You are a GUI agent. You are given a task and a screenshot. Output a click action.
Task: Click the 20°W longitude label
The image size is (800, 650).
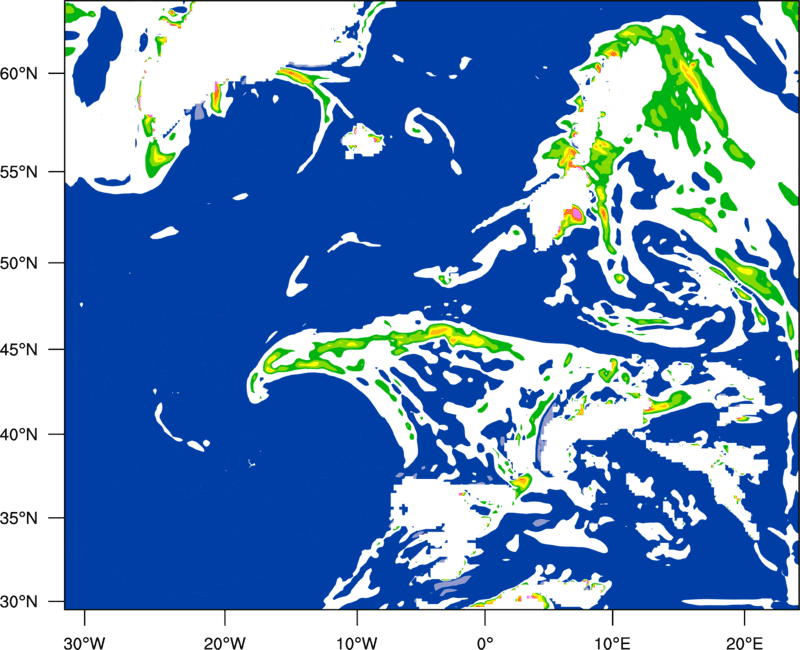point(225,643)
